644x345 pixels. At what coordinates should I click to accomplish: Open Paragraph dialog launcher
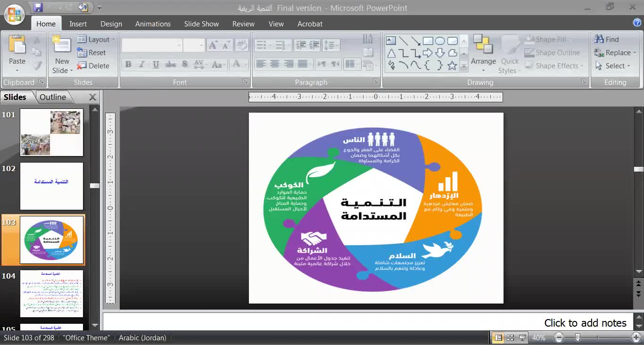coord(376,82)
